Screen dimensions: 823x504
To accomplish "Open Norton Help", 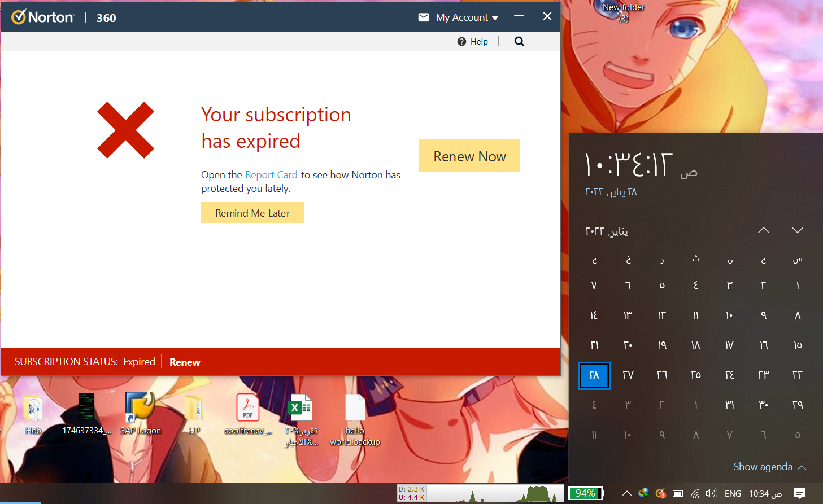I will click(x=473, y=41).
